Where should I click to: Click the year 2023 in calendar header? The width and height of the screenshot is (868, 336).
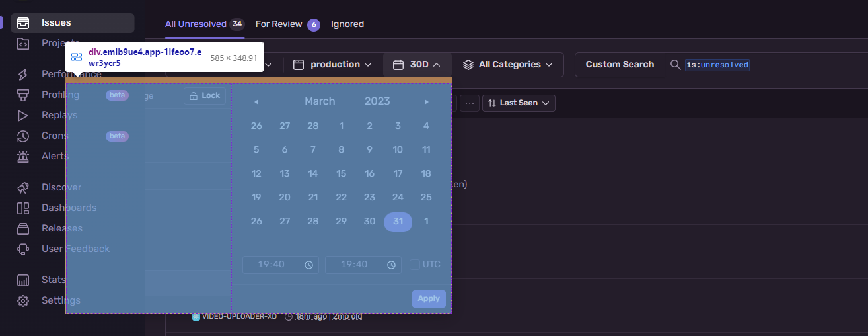pos(377,101)
